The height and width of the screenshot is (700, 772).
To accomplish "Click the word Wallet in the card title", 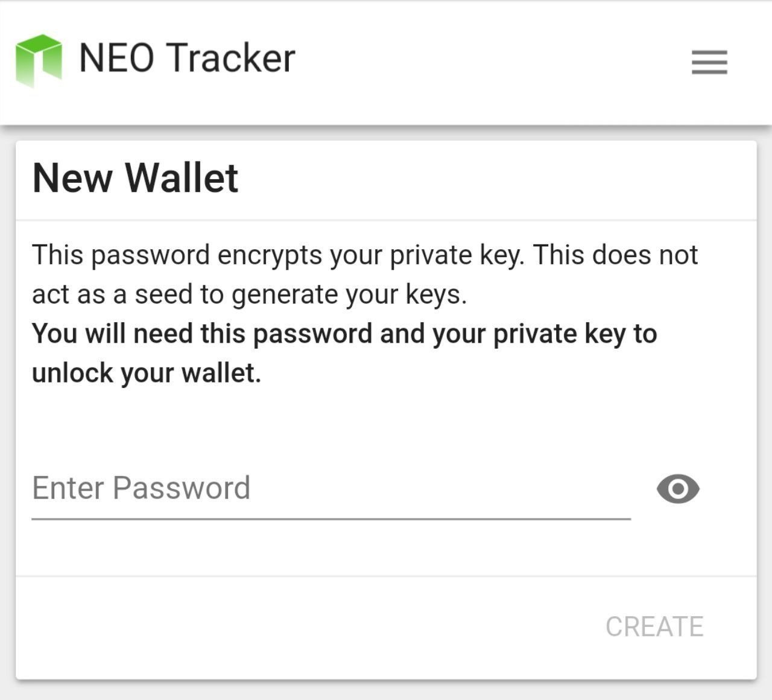I will coord(182,178).
